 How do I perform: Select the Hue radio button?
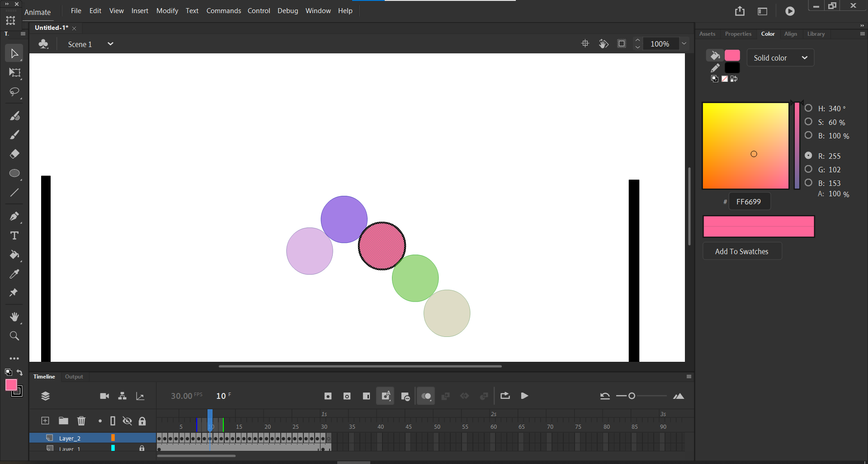pos(808,108)
